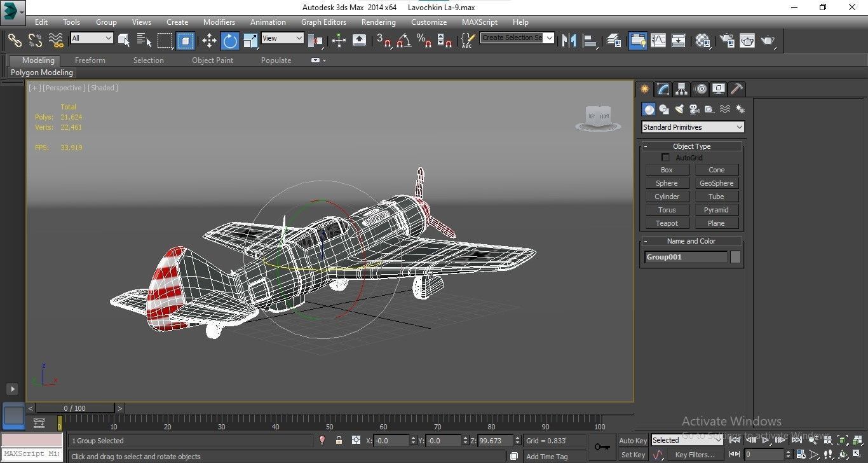
Task: Toggle the Graphite Ribbon button
Action: pyautogui.click(x=637, y=41)
